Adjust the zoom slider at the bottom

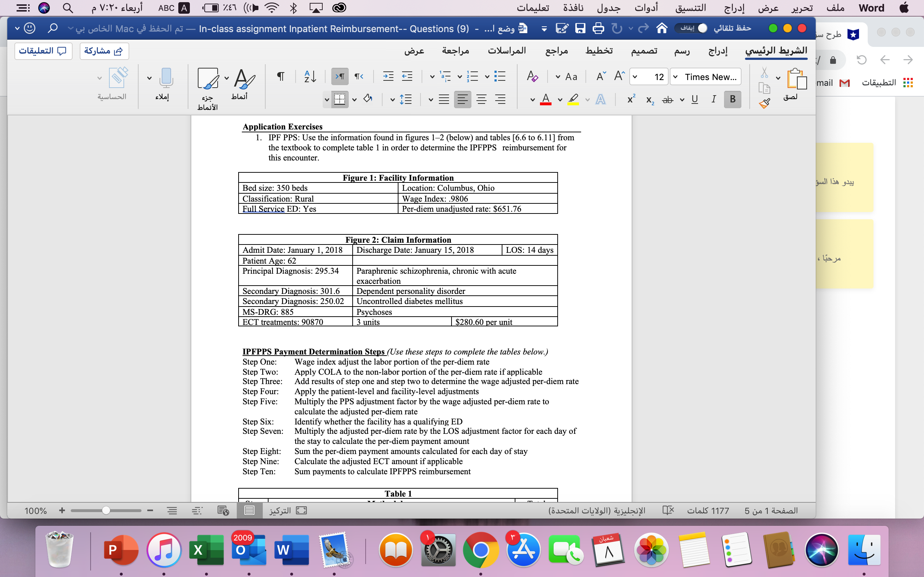point(106,510)
